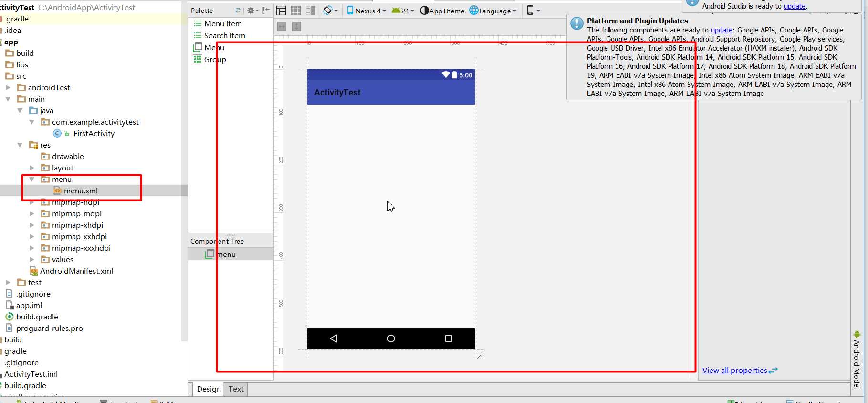Image resolution: width=868 pixels, height=403 pixels.
Task: Expand the androidTest folder
Action: (x=8, y=87)
